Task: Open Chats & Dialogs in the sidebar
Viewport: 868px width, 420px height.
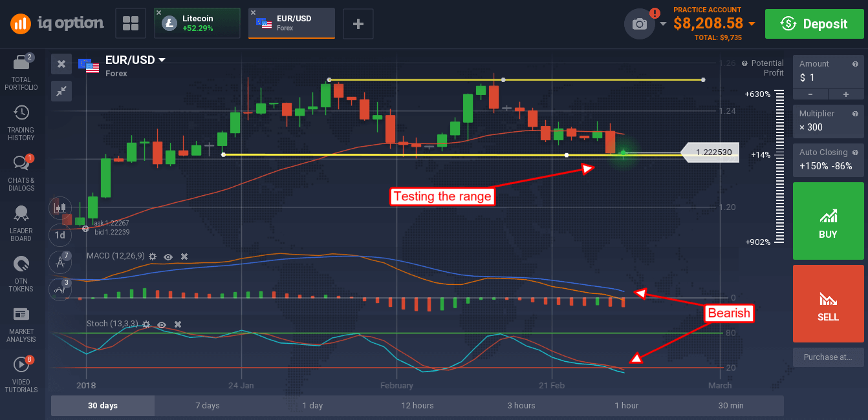Action: tap(21, 173)
